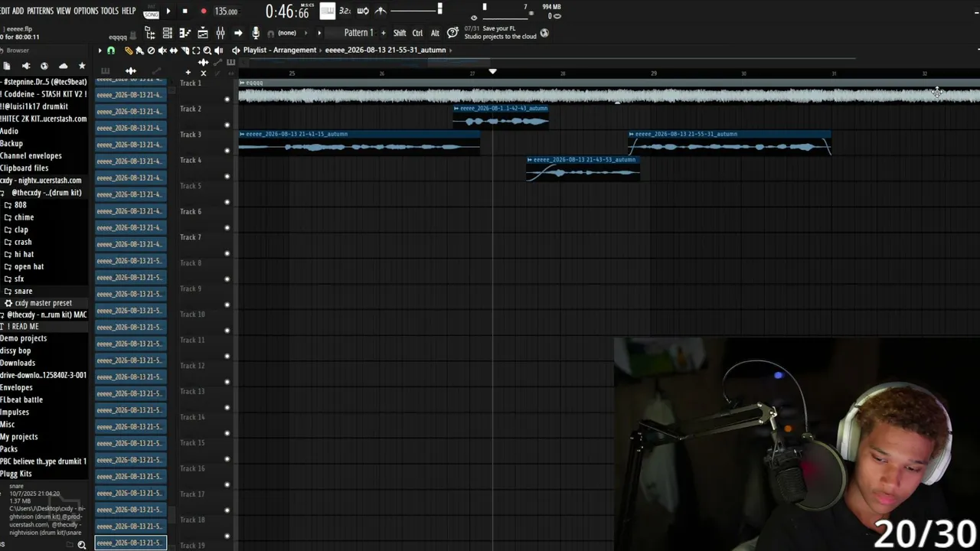The width and height of the screenshot is (980, 551).
Task: Toggle the overdub/loop record icon
Action: 363,11
